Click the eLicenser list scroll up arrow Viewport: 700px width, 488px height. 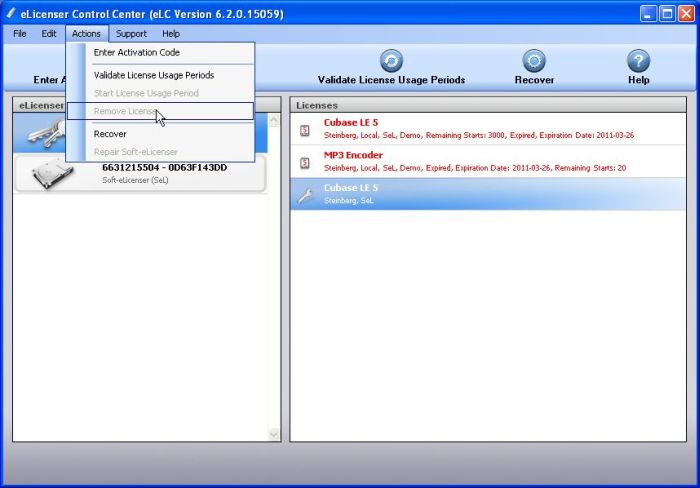click(x=274, y=120)
